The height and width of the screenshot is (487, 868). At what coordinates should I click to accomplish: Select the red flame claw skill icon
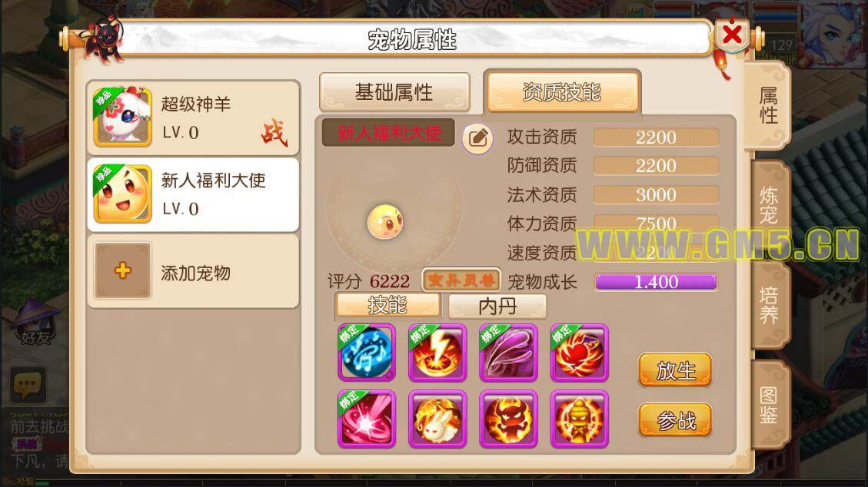coord(579,353)
